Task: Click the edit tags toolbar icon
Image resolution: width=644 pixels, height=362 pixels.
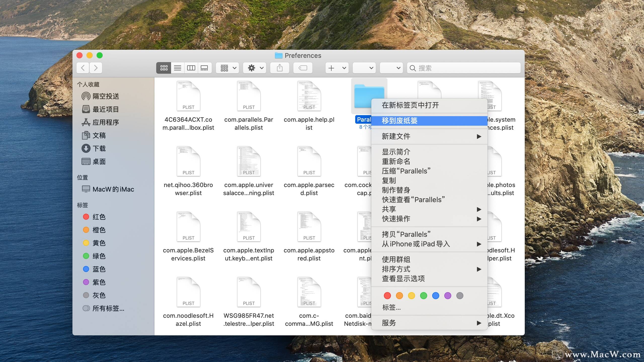Action: [x=303, y=68]
